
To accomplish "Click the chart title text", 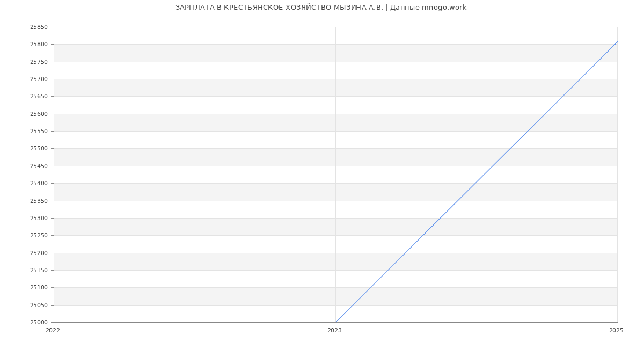I will pos(321,8).
